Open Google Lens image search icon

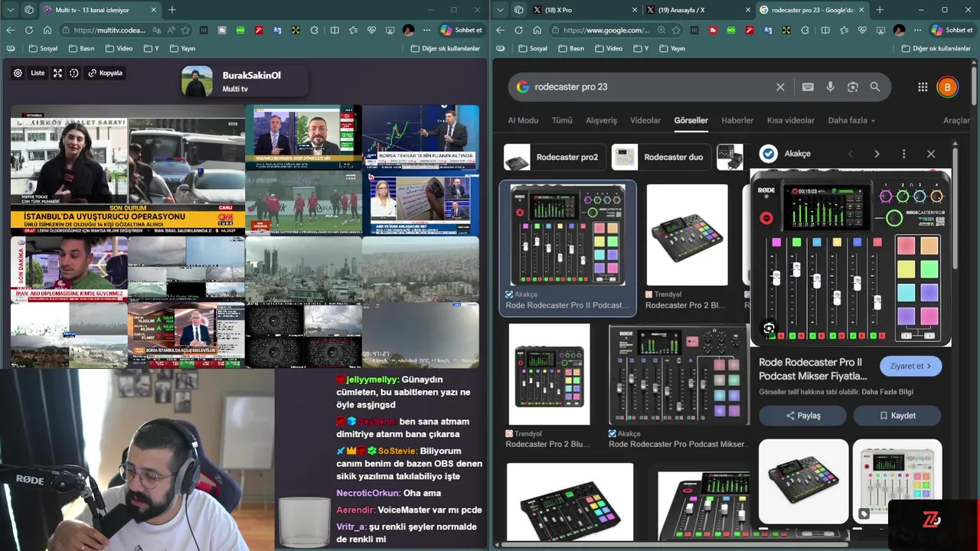click(x=853, y=87)
